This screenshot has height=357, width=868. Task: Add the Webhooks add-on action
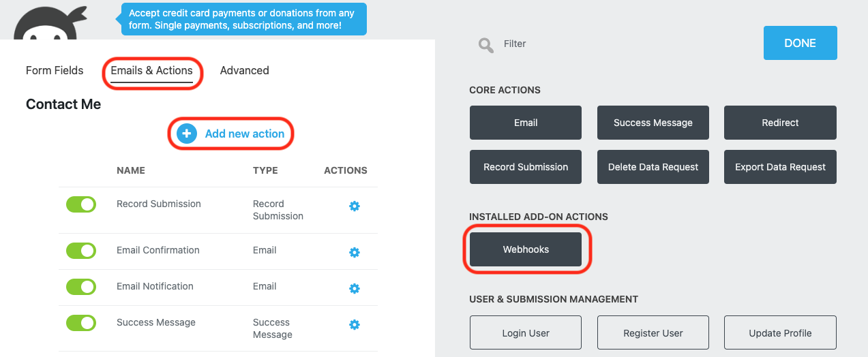click(526, 249)
